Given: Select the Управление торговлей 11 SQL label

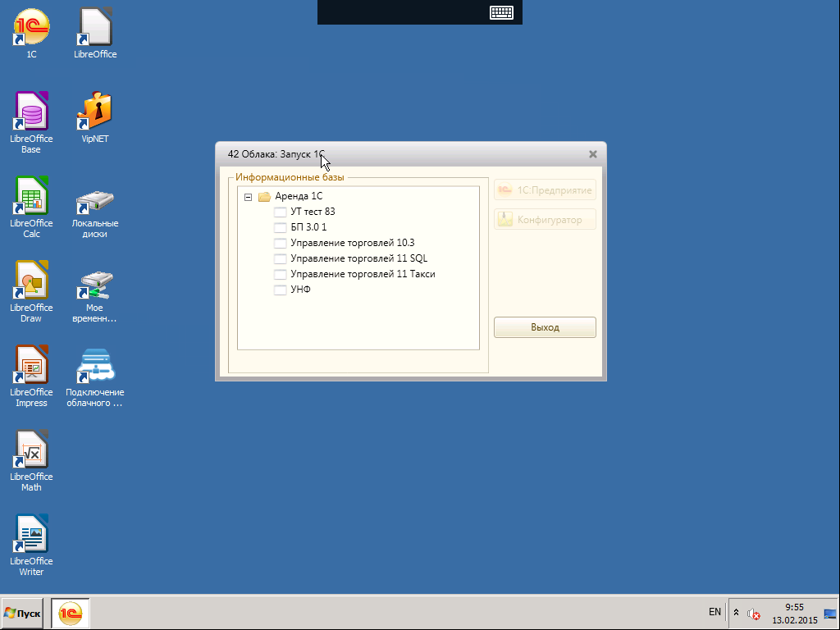Looking at the screenshot, I should pos(359,258).
